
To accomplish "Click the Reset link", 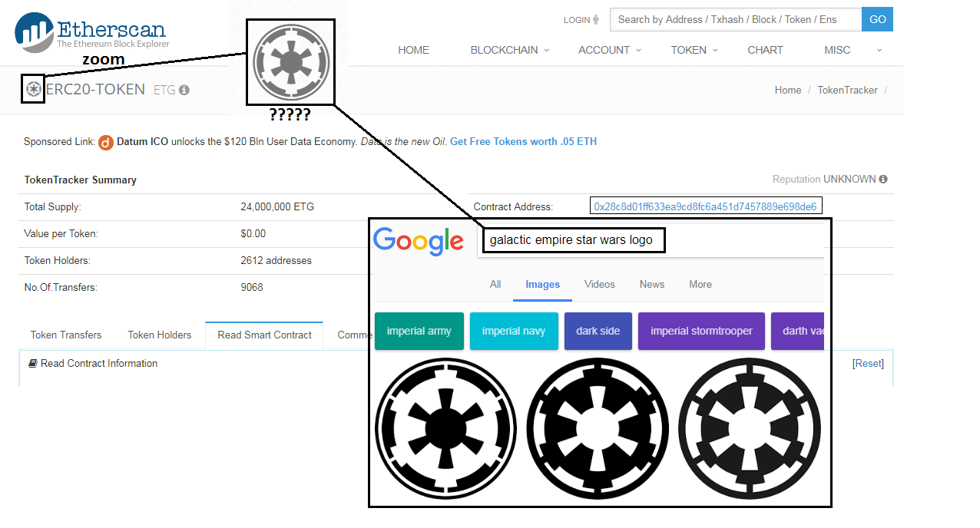I will [869, 364].
